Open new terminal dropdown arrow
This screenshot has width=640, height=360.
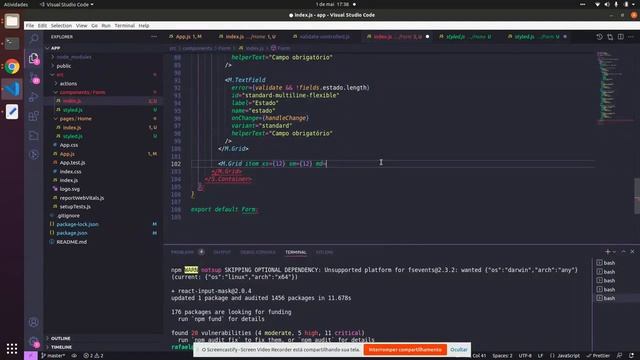click(x=614, y=252)
